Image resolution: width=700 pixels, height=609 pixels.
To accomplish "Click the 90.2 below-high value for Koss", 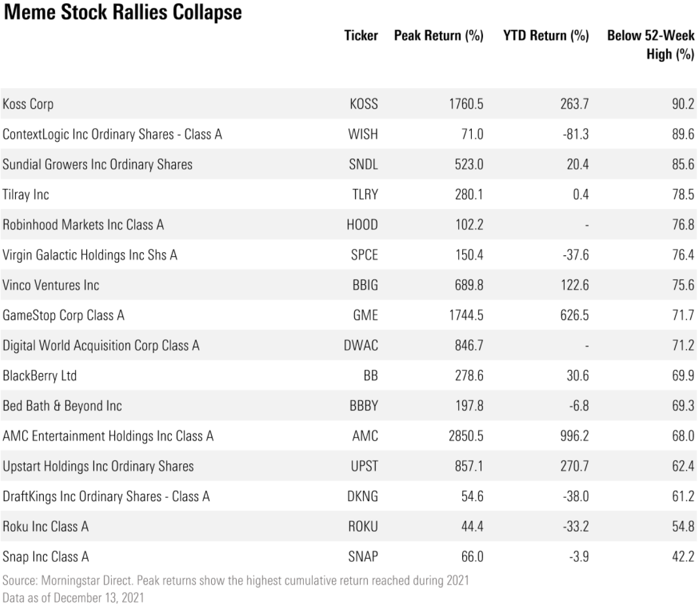I will [683, 104].
